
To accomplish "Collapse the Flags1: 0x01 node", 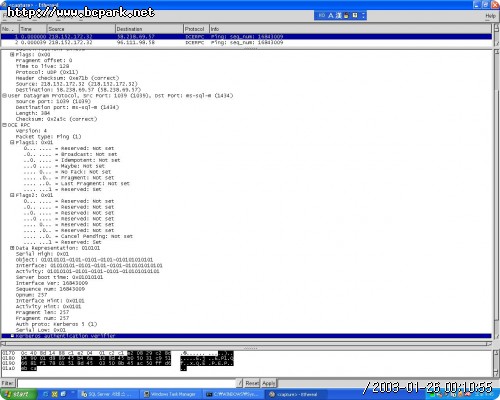I will (x=12, y=142).
